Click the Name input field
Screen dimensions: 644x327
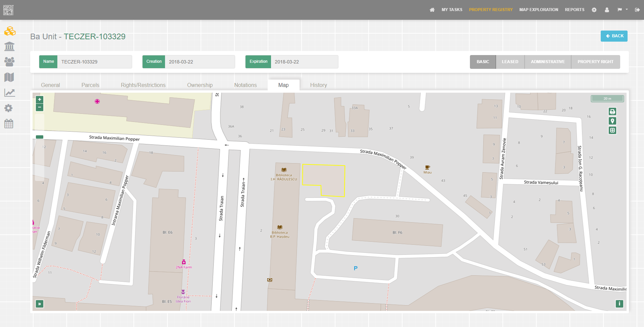94,62
